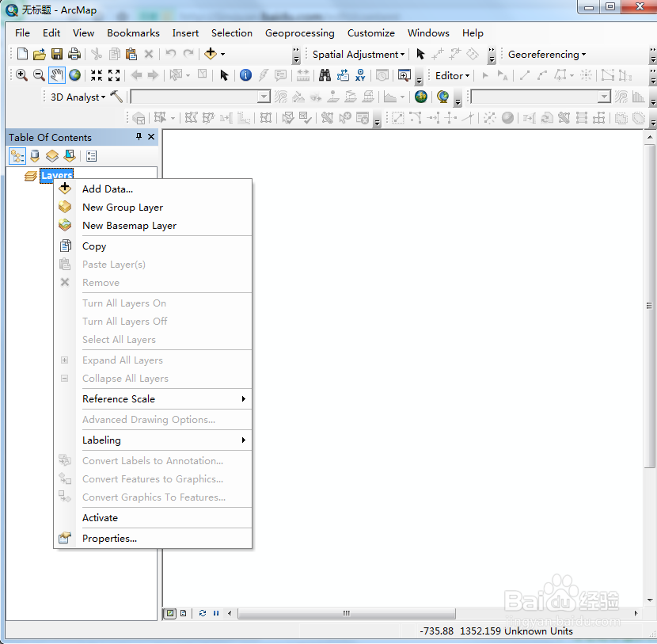Switch to Data View button
657x644 pixels.
[169, 613]
